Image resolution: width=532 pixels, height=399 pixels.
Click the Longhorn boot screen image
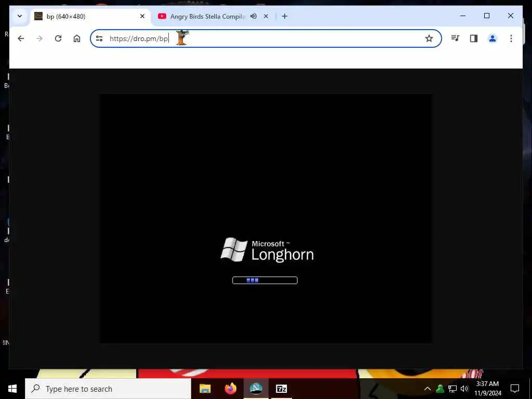(x=265, y=219)
